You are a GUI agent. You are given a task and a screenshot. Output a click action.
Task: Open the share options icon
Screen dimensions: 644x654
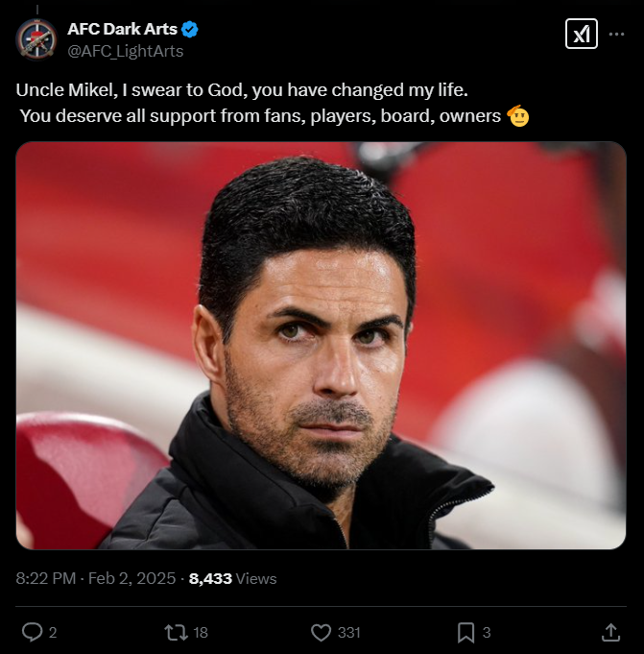610,632
